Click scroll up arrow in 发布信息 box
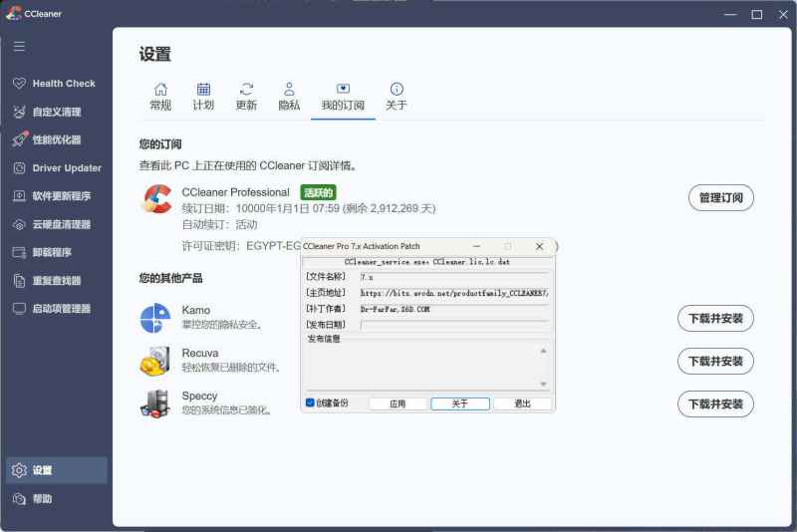The height and width of the screenshot is (532, 797). pos(543,351)
